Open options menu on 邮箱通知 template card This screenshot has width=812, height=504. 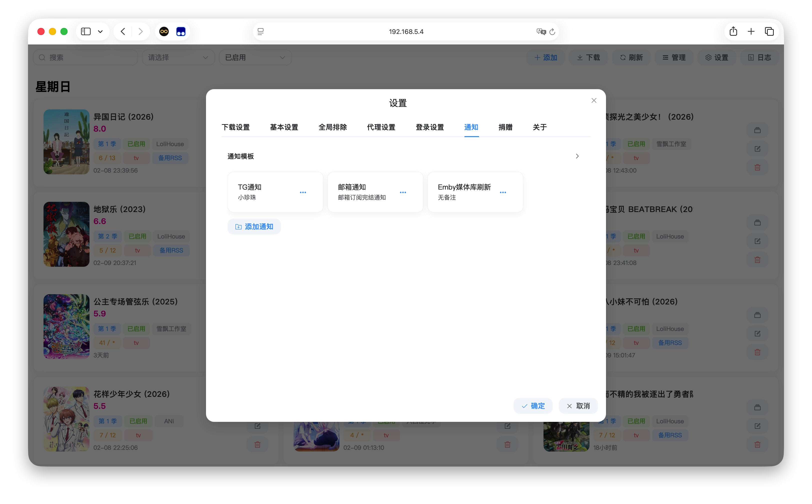403,192
